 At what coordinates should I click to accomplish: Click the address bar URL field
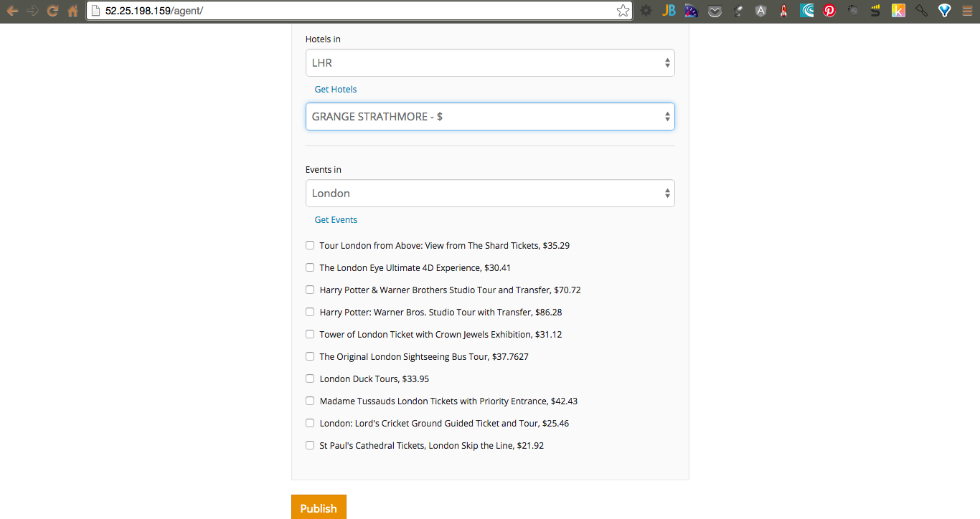tap(359, 11)
